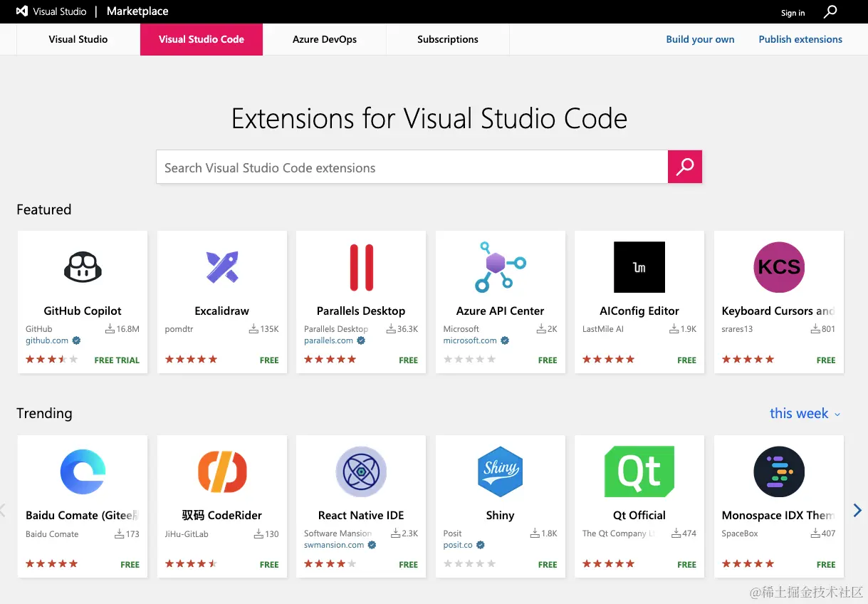Open the header search magnifier icon
The height and width of the screenshot is (604, 868).
[x=830, y=12]
